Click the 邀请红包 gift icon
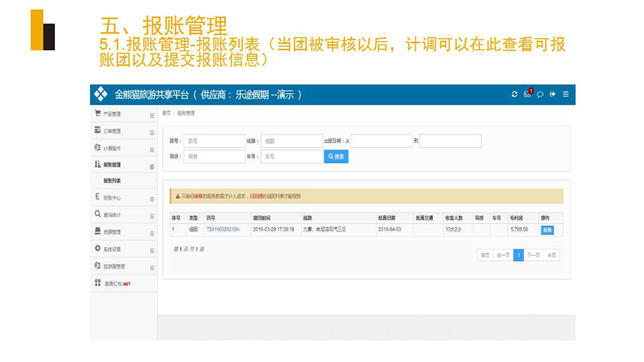Viewport: 644px width, 362px height. click(x=97, y=283)
